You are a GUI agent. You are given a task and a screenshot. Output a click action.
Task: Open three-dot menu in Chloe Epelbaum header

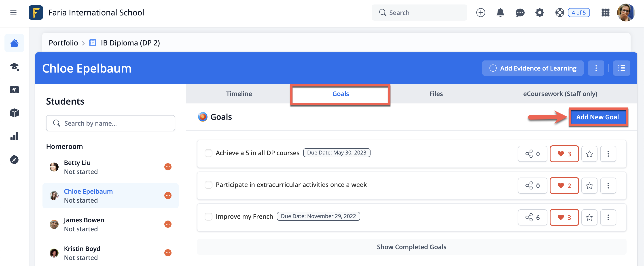pos(596,68)
